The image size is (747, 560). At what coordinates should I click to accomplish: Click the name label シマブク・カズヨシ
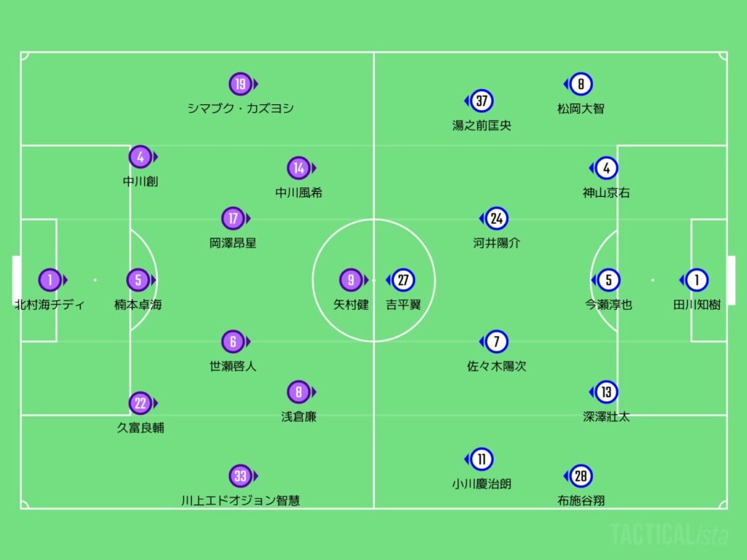click(241, 109)
